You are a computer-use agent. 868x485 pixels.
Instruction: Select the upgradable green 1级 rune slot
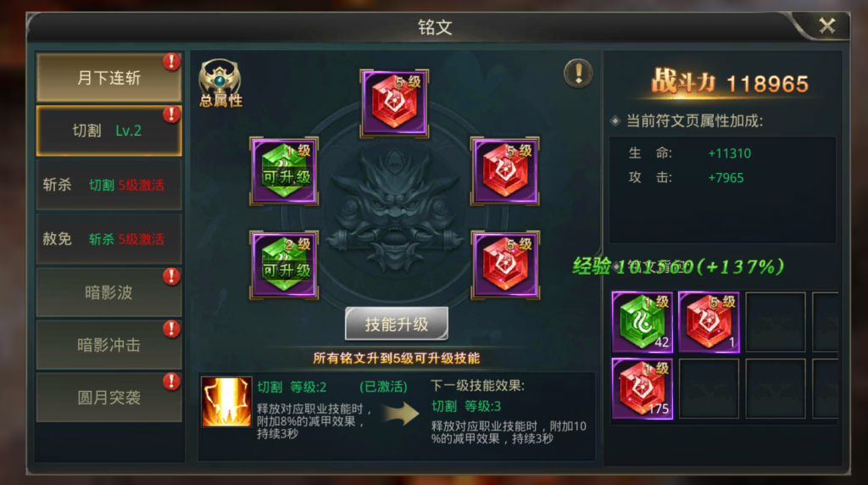[284, 171]
